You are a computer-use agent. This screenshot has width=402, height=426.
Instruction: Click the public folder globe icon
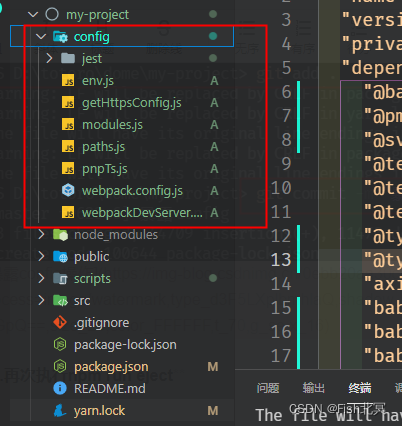[61, 257]
